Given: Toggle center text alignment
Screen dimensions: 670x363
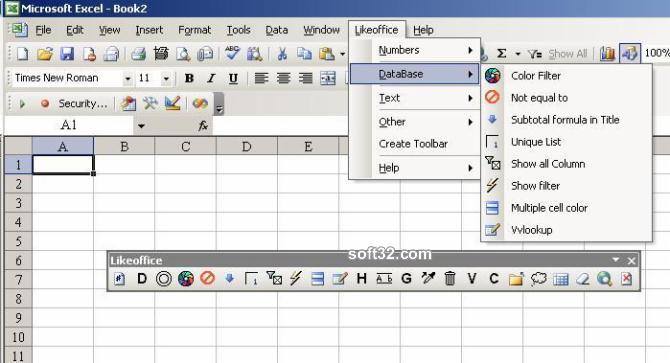Looking at the screenshot, I should pyautogui.click(x=283, y=78).
